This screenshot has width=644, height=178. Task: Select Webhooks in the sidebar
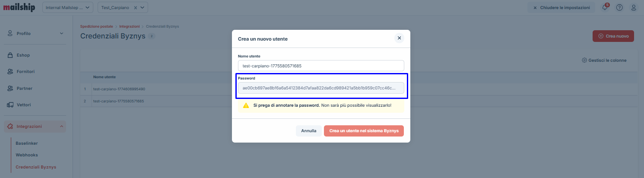pyautogui.click(x=27, y=155)
